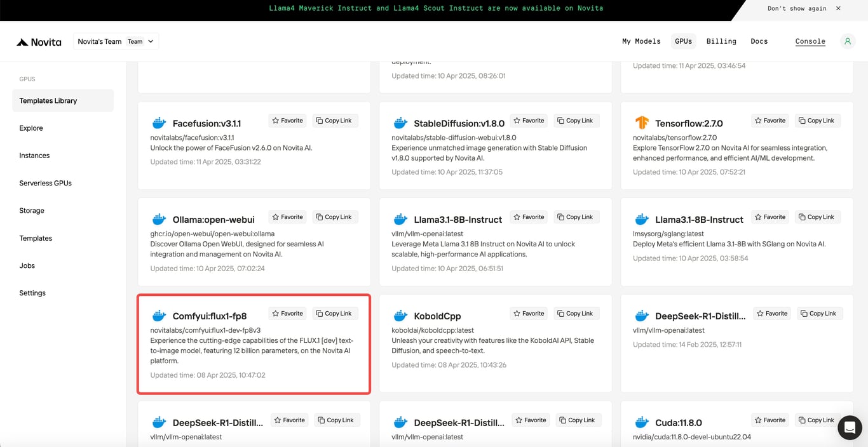
Task: Click the Ollama:open-webui Docker icon
Action: coord(159,220)
